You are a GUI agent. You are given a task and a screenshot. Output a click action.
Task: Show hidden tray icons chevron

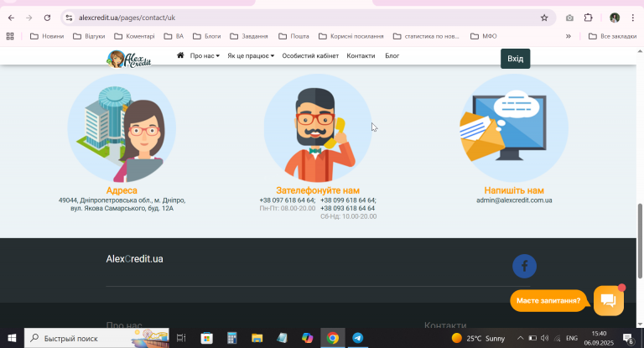click(520, 338)
